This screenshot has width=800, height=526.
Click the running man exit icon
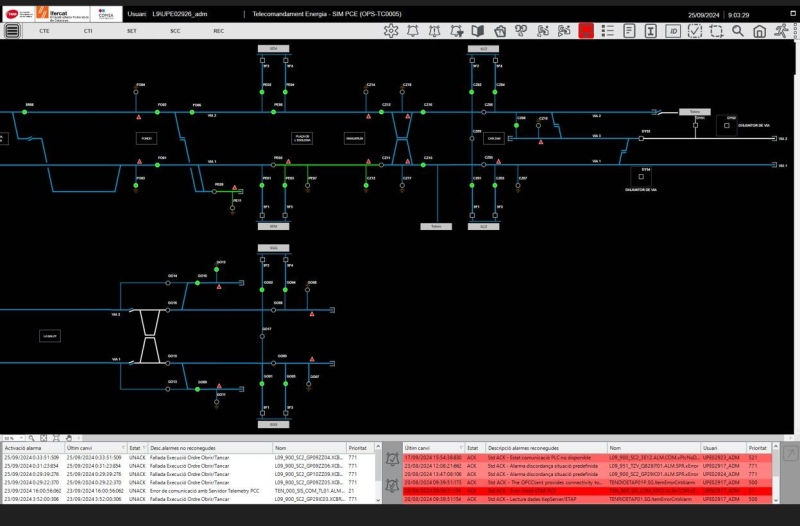tap(783, 31)
